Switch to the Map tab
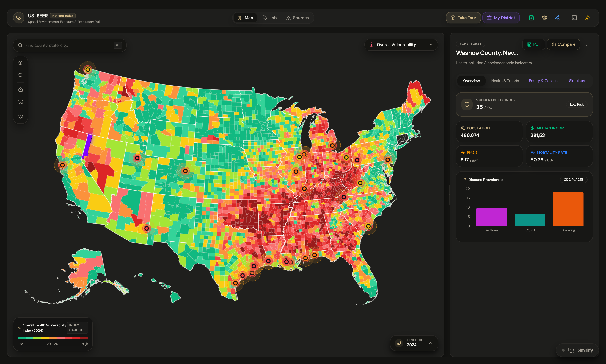 [245, 18]
